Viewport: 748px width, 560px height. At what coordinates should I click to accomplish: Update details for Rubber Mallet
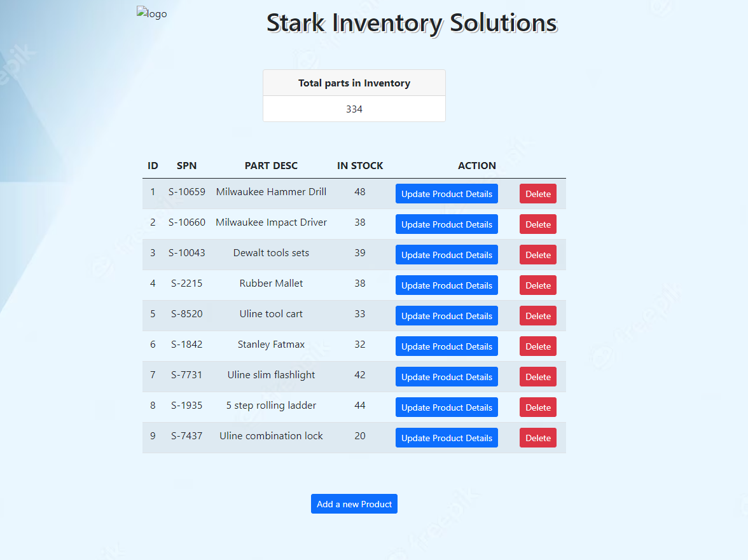[447, 285]
